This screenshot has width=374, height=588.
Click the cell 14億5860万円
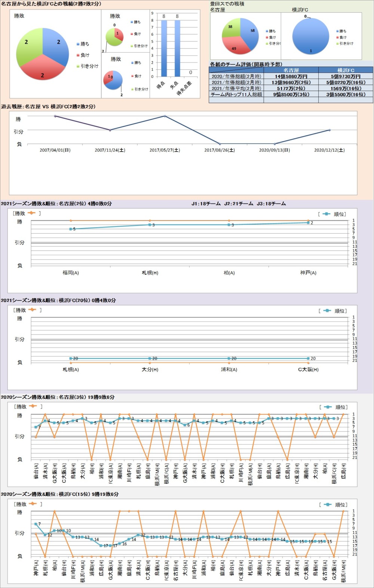click(291, 76)
